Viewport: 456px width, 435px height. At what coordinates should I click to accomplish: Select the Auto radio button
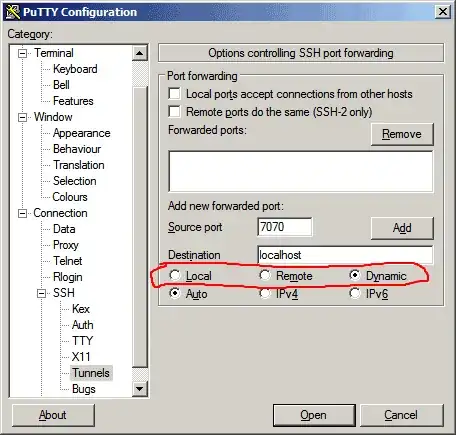(x=174, y=294)
